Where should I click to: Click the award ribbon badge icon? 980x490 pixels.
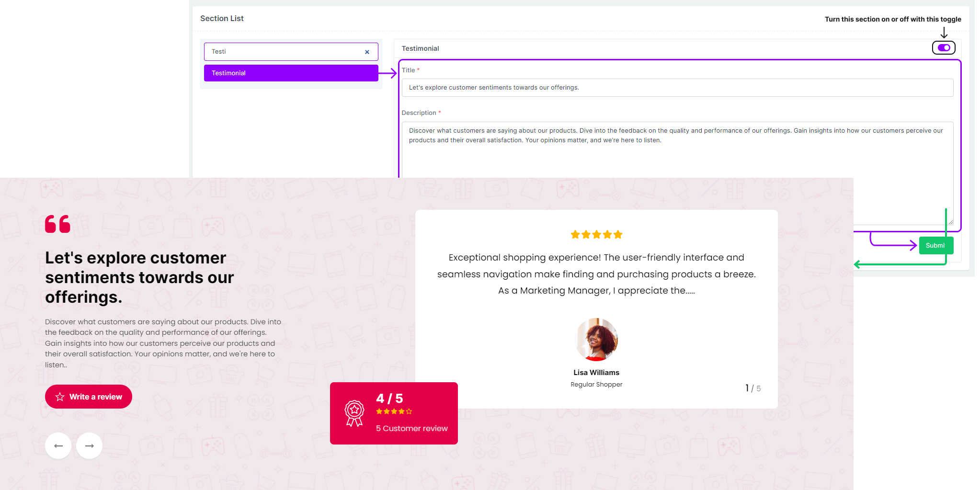point(354,413)
